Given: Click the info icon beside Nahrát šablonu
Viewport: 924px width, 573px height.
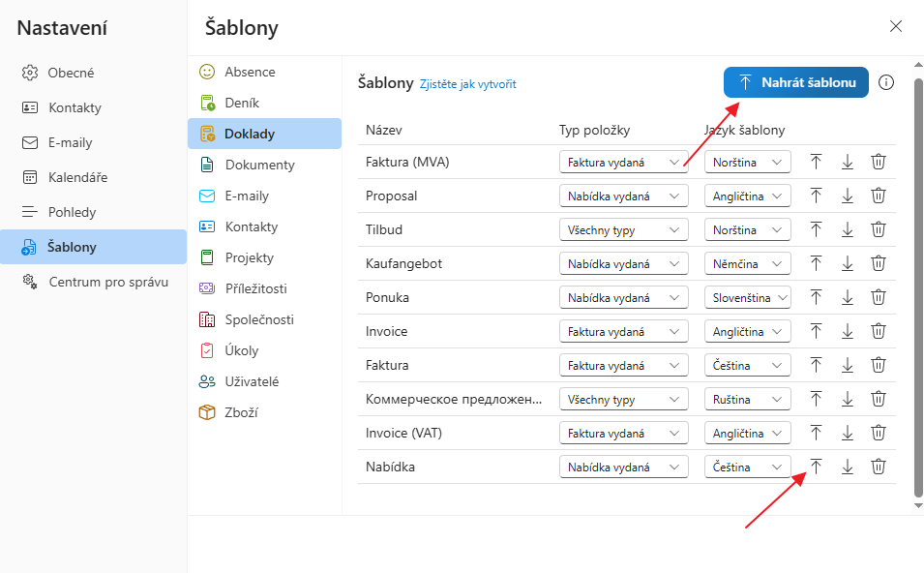Looking at the screenshot, I should click(x=886, y=83).
